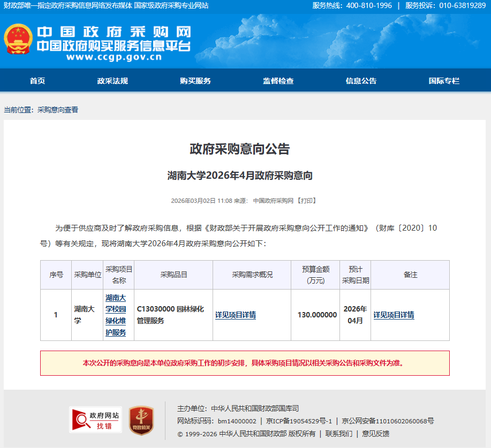491x448 pixels.
Task: Open 详见项目详情 in 备注 column
Action: click(x=394, y=315)
